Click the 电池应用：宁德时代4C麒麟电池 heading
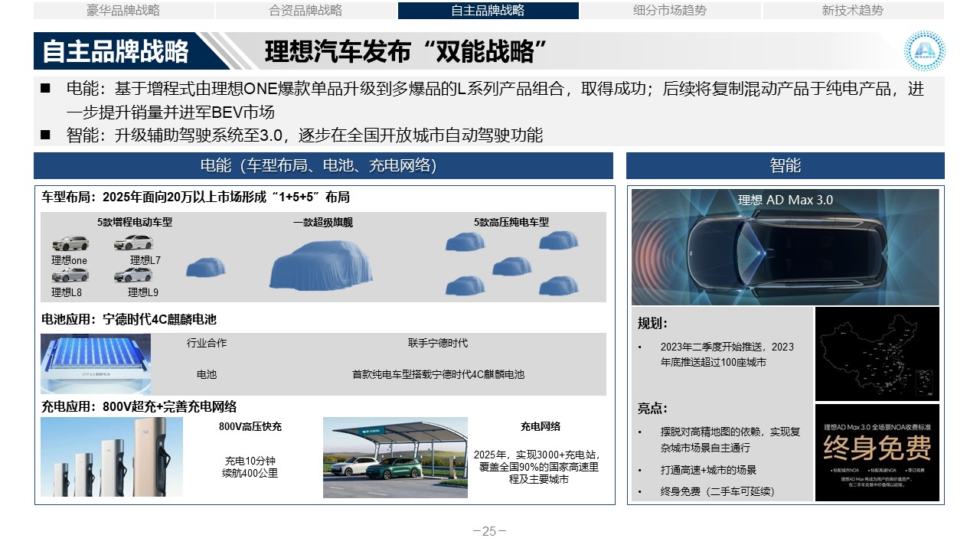The width and height of the screenshot is (980, 551). [129, 319]
